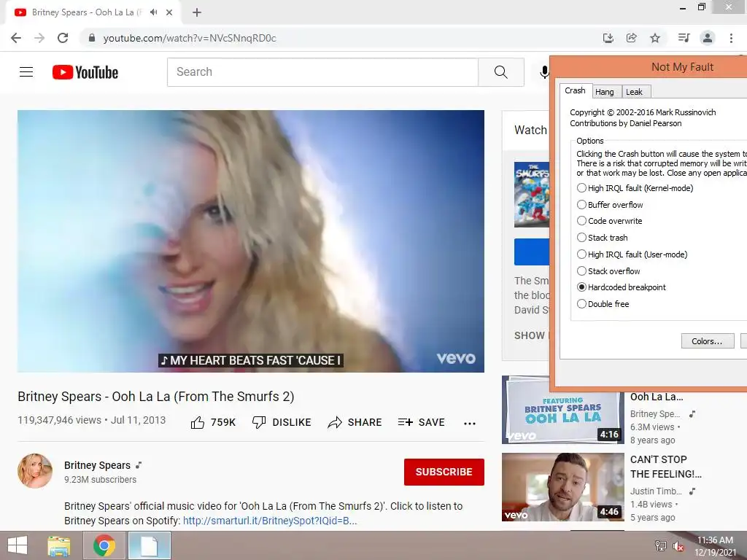Open the Windows Start menu
The image size is (747, 560).
18,545
